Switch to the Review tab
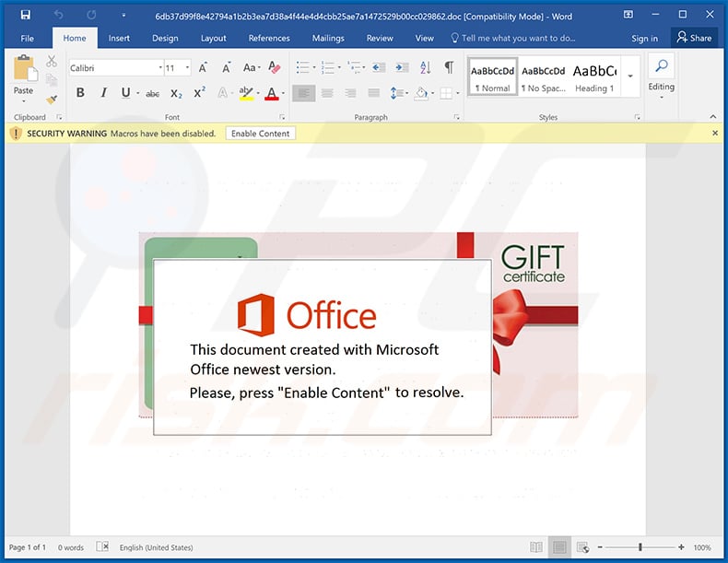This screenshot has width=728, height=563. pos(380,38)
